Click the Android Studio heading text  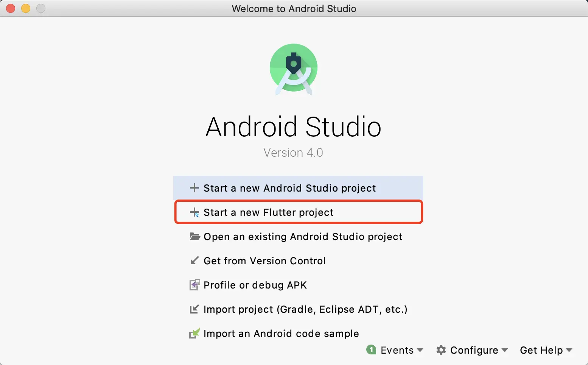(294, 126)
